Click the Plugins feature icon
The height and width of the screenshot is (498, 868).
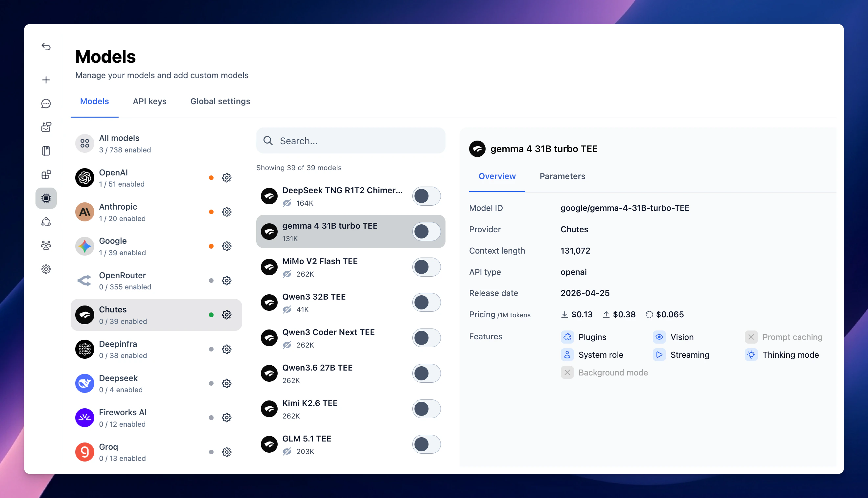pyautogui.click(x=567, y=337)
